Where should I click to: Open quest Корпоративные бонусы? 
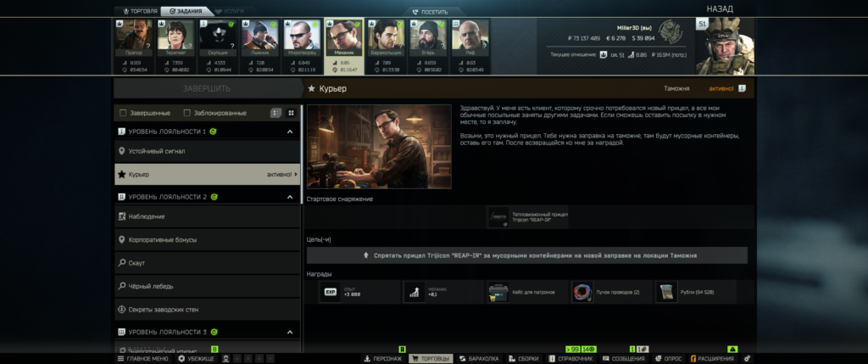[207, 240]
